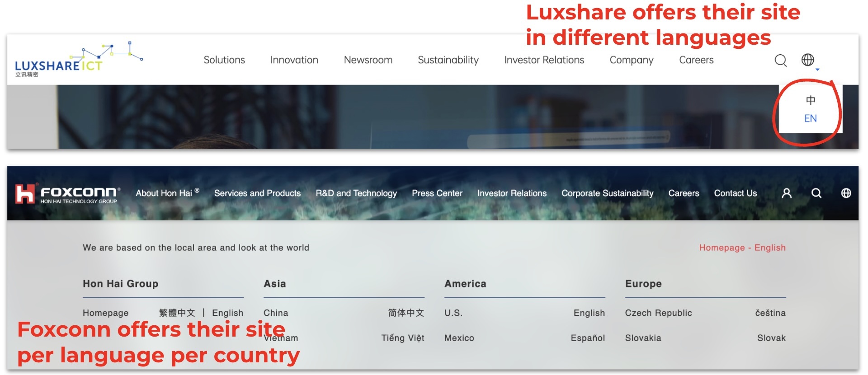This screenshot has width=868, height=375.
Task: Select 中 Chinese in Luxshare language menu
Action: point(811,100)
